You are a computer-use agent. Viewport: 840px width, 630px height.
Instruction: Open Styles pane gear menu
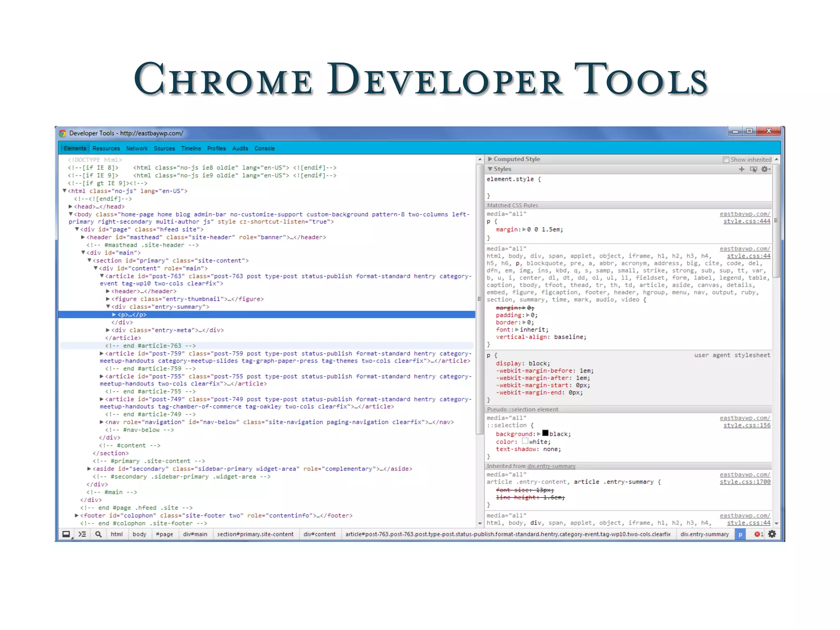click(x=766, y=169)
